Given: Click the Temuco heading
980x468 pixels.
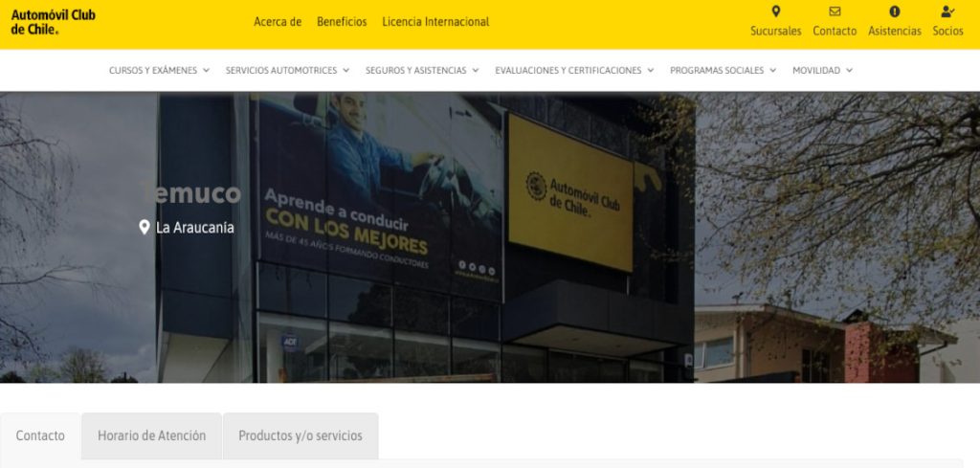Looking at the screenshot, I should point(190,193).
